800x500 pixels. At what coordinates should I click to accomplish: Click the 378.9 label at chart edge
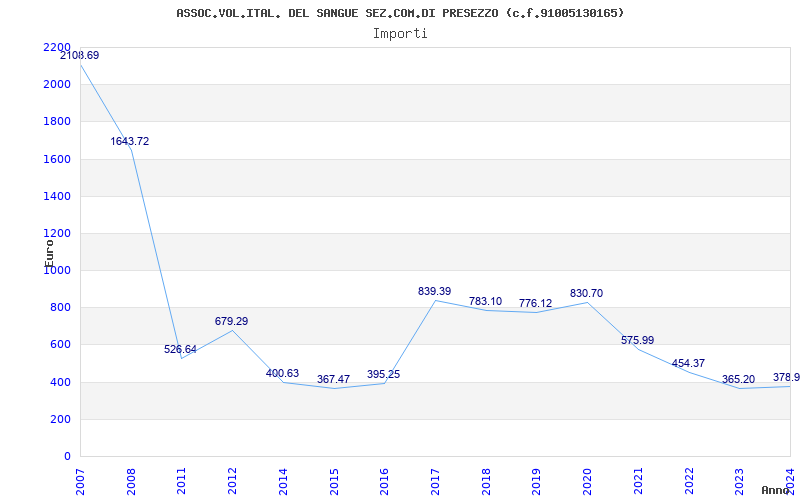click(x=786, y=377)
